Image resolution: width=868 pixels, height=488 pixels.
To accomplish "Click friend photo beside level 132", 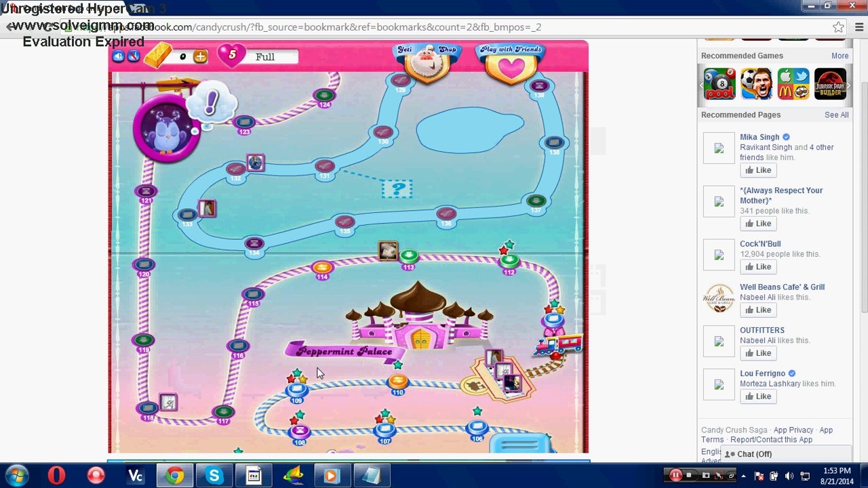I will (255, 163).
